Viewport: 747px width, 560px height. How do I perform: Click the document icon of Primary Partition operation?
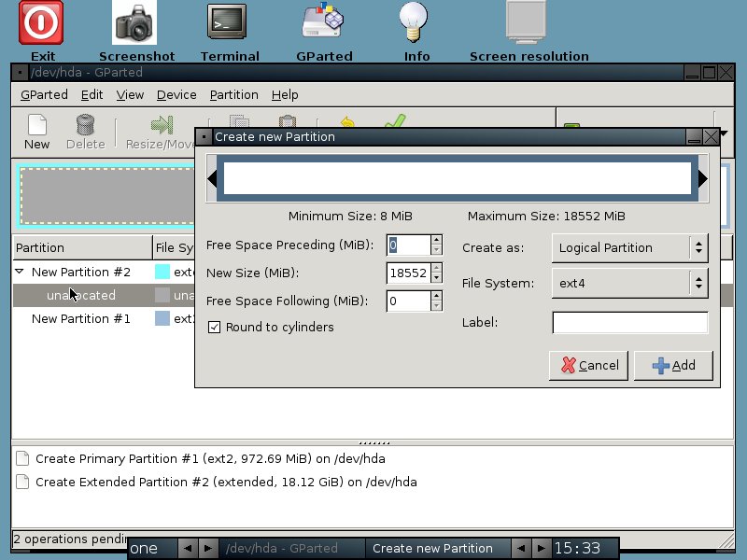pos(21,458)
